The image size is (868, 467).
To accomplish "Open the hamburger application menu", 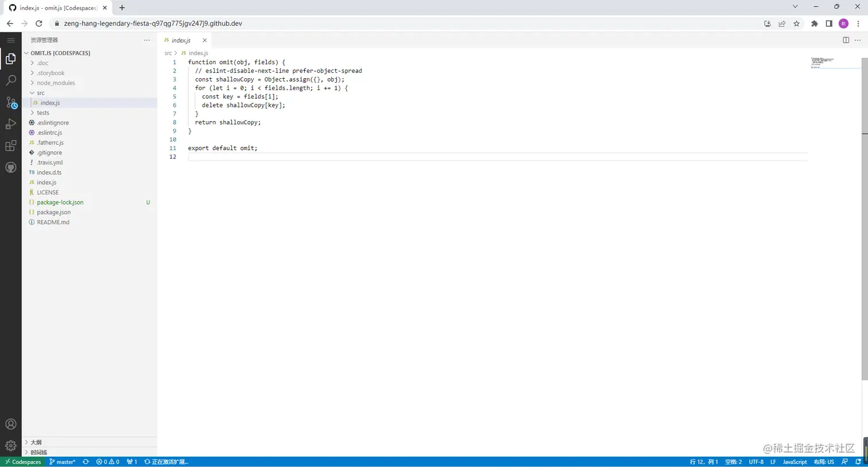I will [x=10, y=40].
